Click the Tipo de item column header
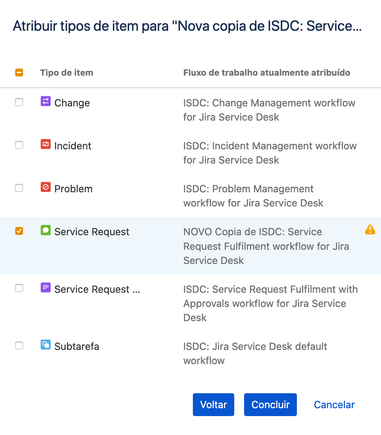 (67, 73)
